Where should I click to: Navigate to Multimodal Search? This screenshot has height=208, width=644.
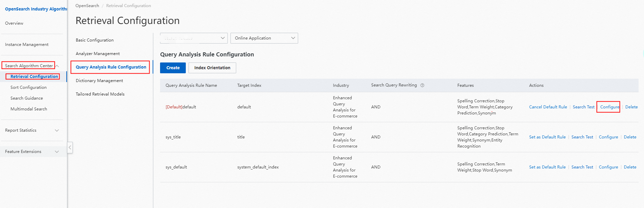pos(29,109)
